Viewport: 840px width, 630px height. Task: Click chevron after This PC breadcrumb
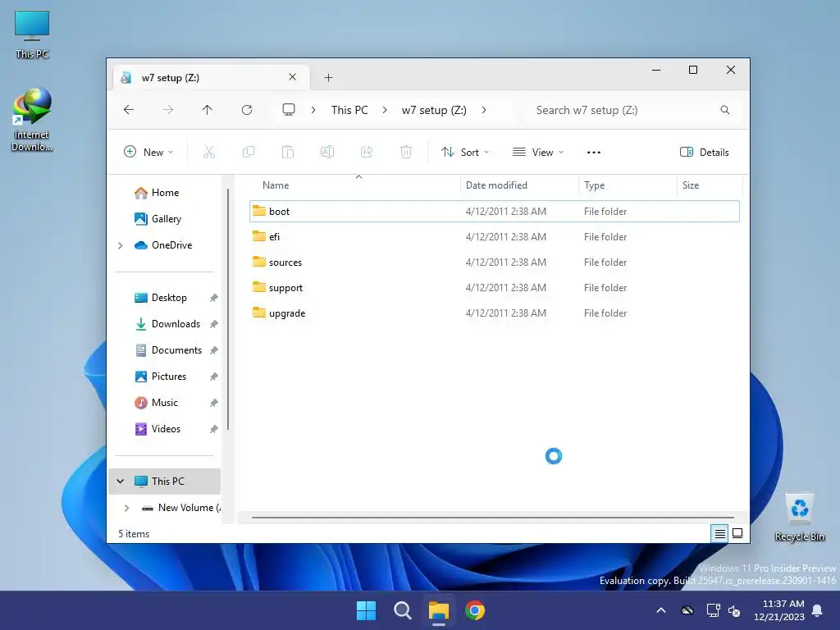click(x=385, y=110)
